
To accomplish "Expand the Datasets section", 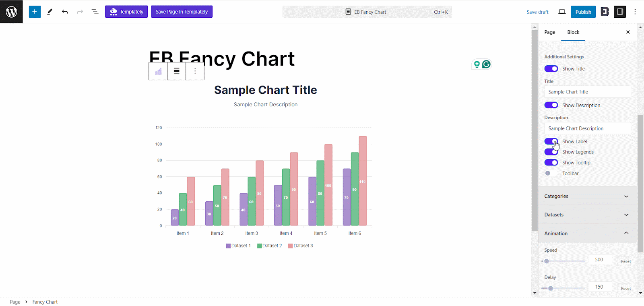I will (586, 215).
